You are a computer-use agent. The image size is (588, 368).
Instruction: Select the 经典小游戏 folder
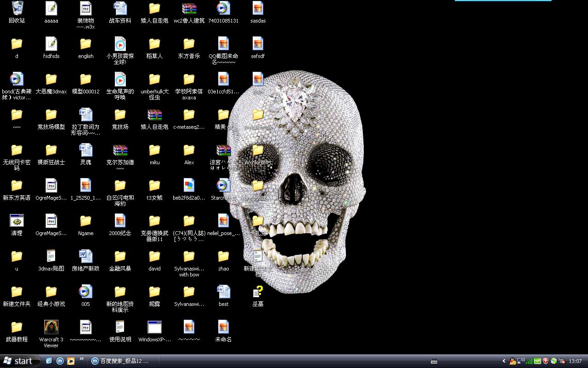(51, 292)
